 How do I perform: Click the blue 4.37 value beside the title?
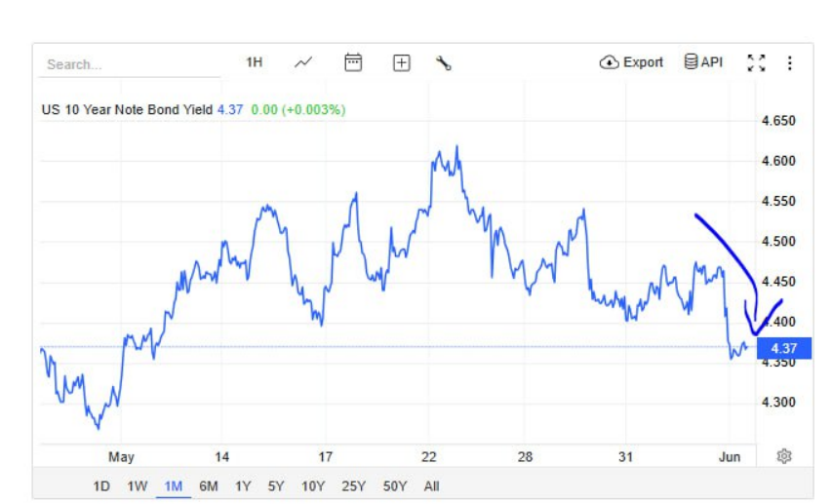[x=230, y=110]
